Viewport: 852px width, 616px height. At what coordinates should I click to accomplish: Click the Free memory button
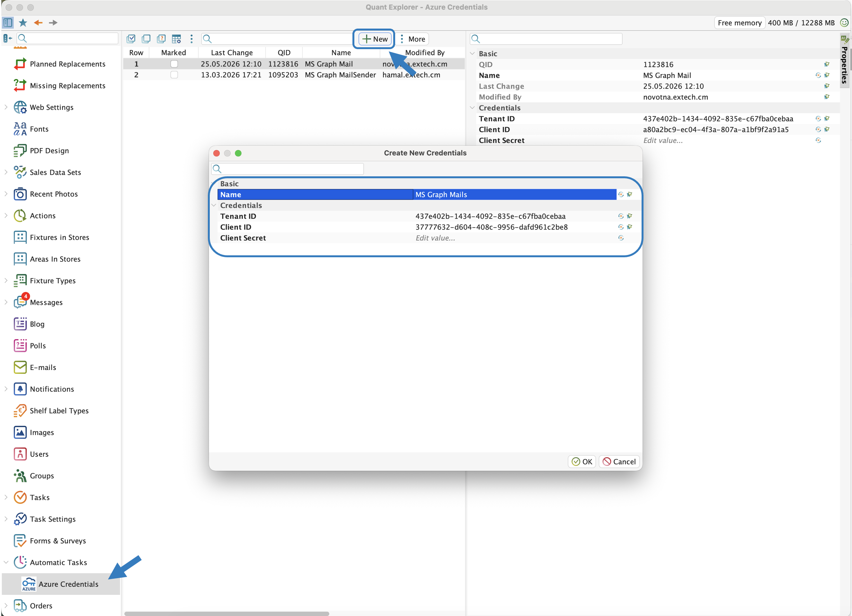pyautogui.click(x=739, y=22)
